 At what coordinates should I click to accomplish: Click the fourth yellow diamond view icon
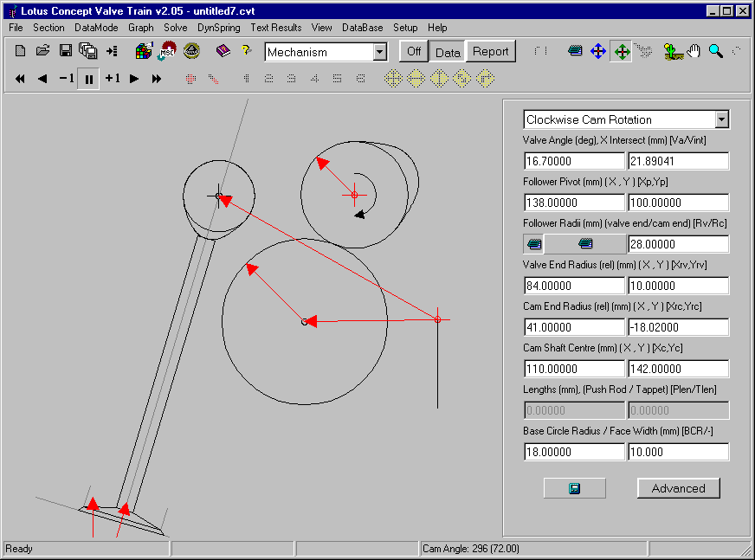point(461,79)
